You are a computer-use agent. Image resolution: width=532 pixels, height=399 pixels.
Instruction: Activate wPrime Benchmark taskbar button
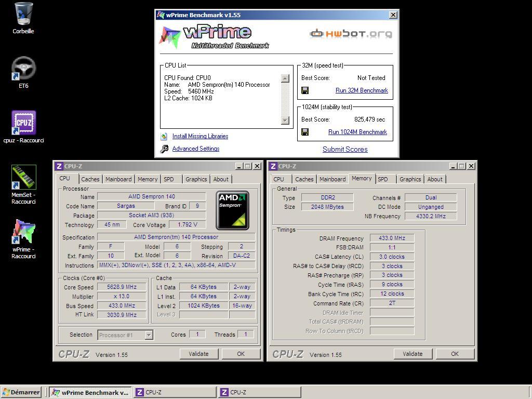click(x=90, y=392)
